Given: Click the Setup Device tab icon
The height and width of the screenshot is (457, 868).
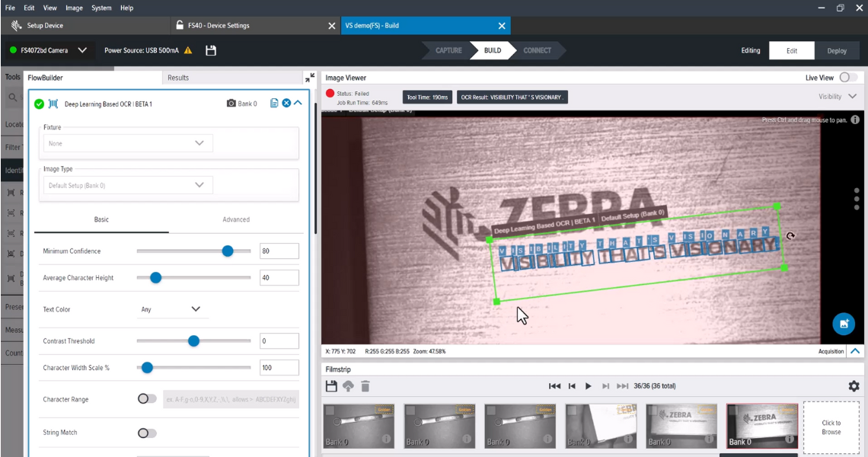Looking at the screenshot, I should pyautogui.click(x=16, y=25).
